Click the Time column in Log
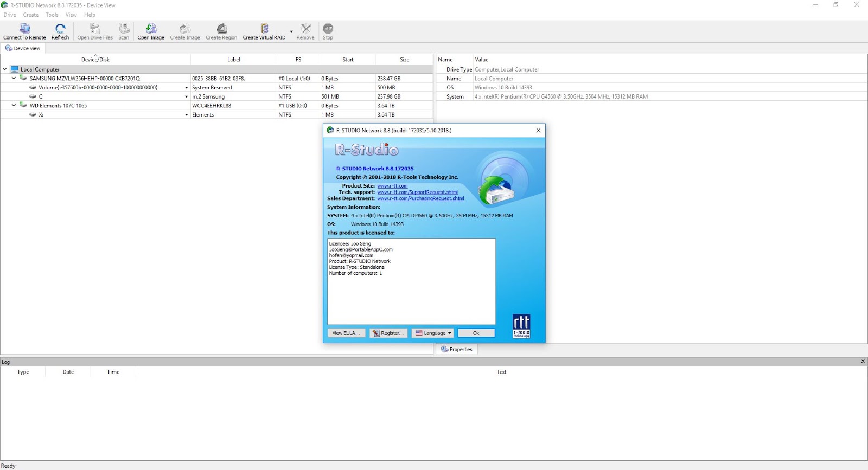Image resolution: width=868 pixels, height=470 pixels. click(x=113, y=372)
